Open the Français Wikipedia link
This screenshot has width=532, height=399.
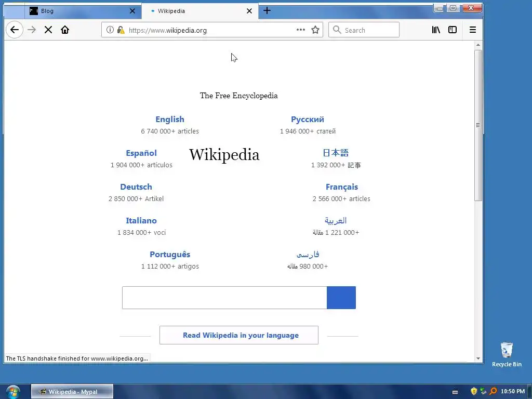click(x=342, y=187)
